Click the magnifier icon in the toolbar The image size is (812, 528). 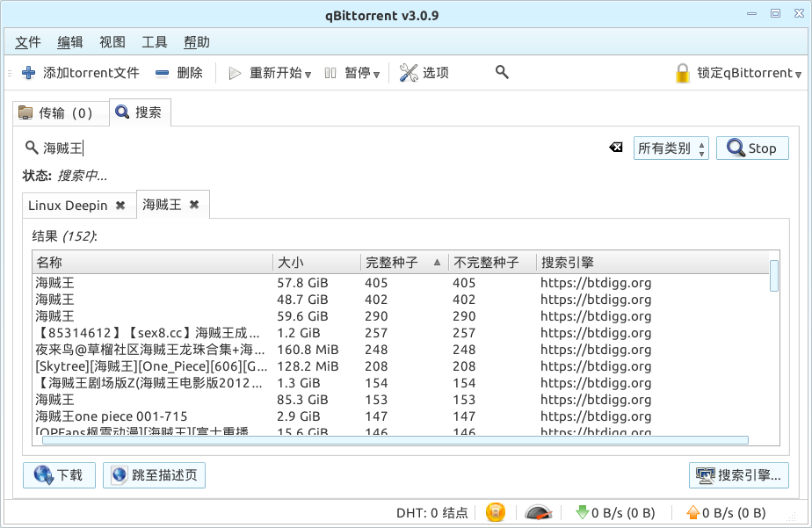(x=502, y=72)
